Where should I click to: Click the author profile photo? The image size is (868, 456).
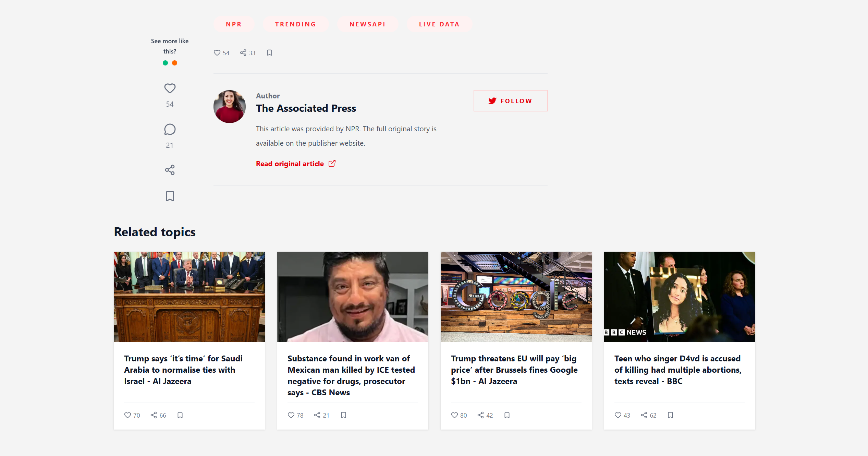click(230, 107)
